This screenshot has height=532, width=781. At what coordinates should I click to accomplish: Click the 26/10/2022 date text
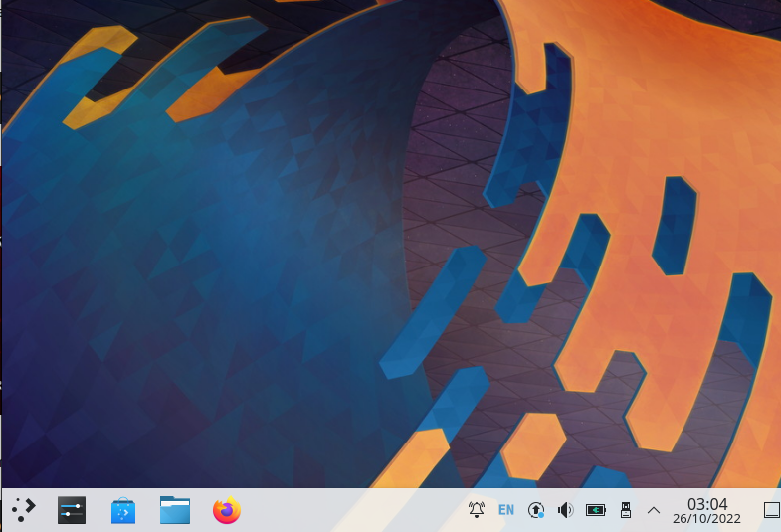[707, 519]
